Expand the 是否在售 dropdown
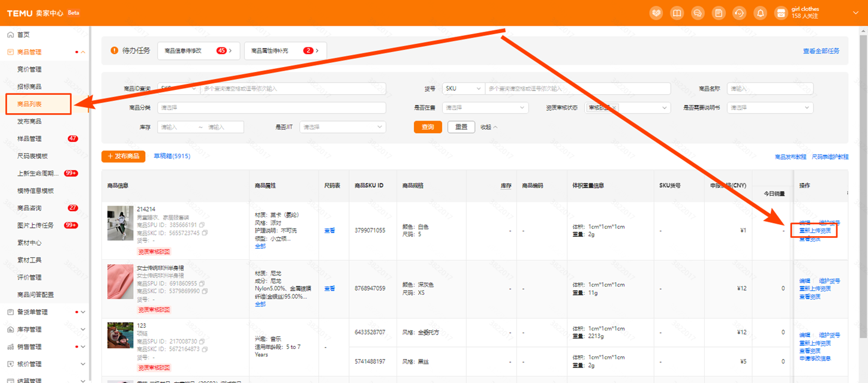The height and width of the screenshot is (383, 868). point(485,108)
